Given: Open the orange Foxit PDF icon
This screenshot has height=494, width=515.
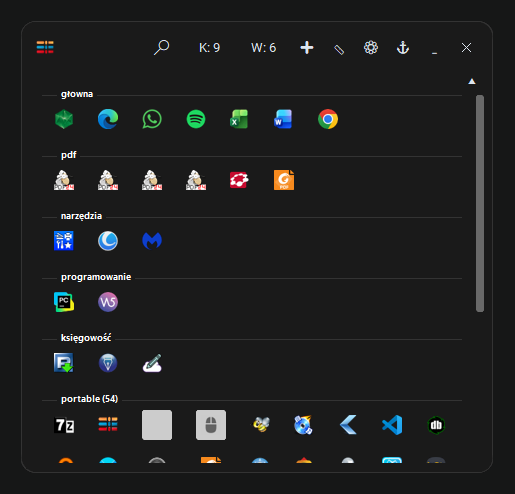Looking at the screenshot, I should coord(284,180).
